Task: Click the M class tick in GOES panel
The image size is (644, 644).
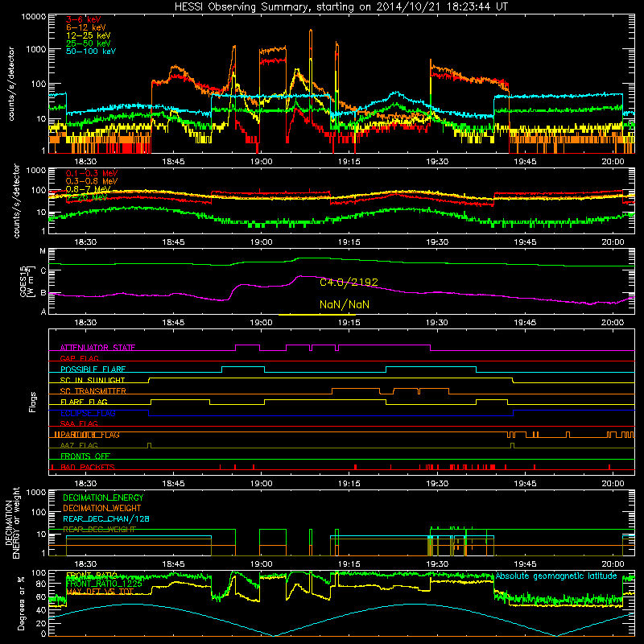Action: click(x=43, y=251)
